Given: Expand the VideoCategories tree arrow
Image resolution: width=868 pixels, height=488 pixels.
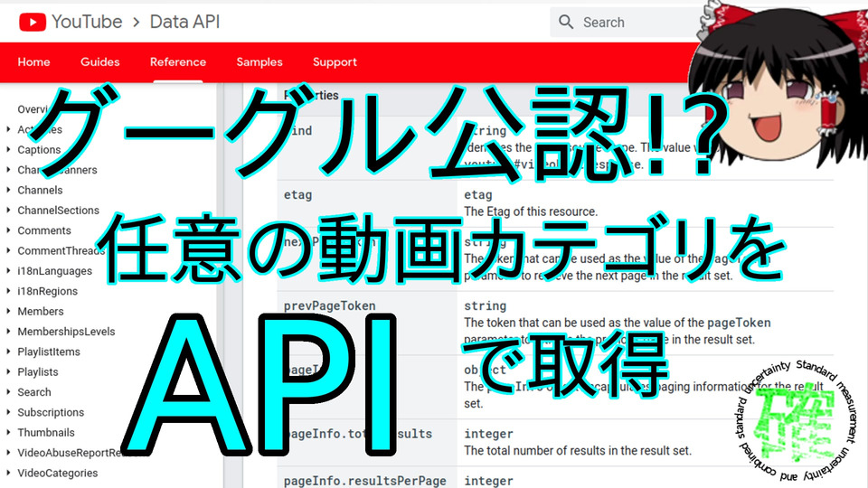Looking at the screenshot, I should [x=8, y=473].
